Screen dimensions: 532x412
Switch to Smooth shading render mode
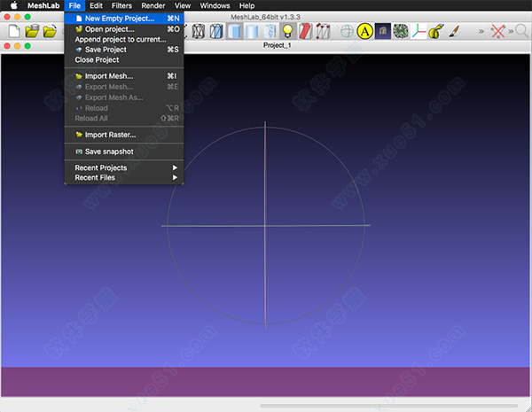tap(252, 31)
